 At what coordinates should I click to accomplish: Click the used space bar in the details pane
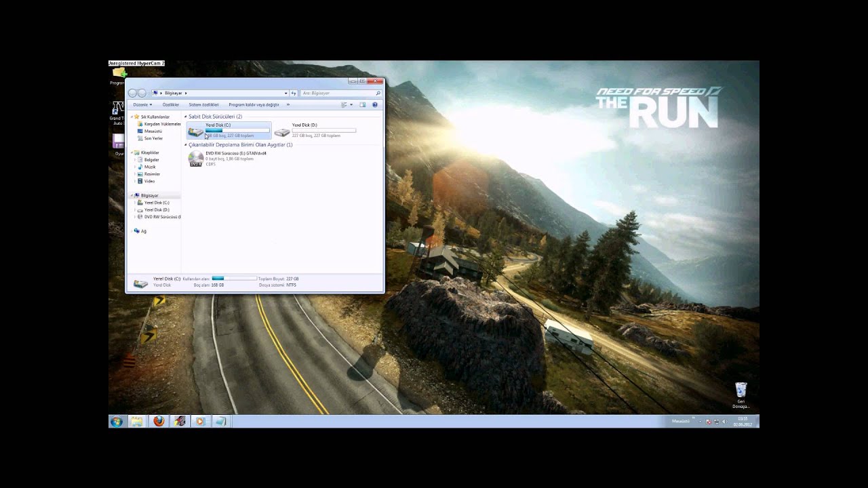click(234, 279)
